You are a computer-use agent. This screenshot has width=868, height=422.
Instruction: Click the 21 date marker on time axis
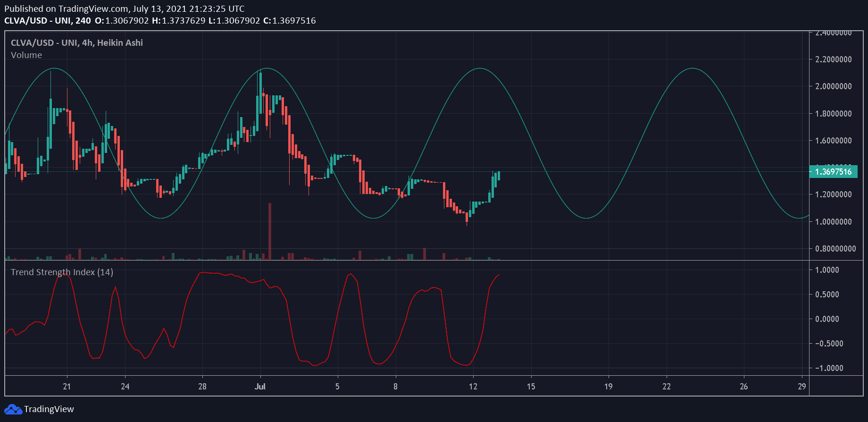point(67,387)
